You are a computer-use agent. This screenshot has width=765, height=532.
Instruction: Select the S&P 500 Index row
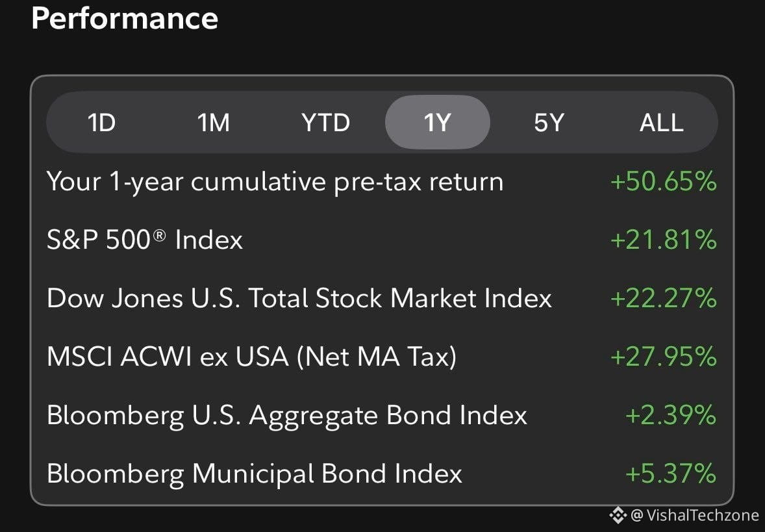point(381,240)
